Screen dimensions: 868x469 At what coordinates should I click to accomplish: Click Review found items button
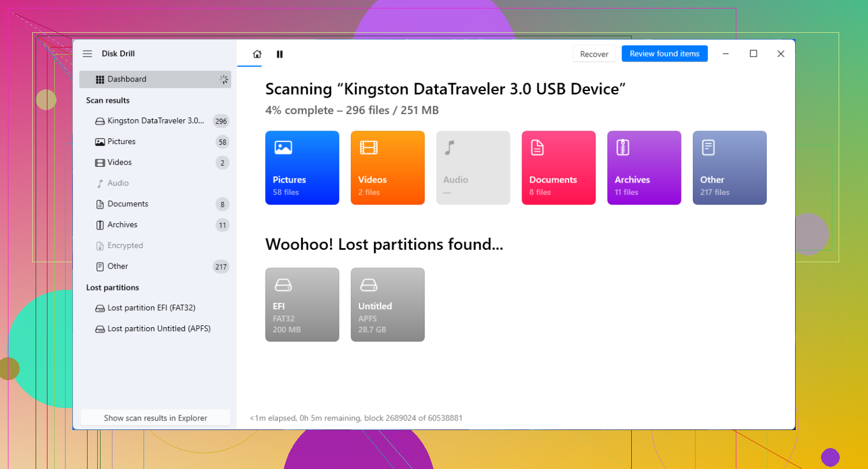[x=665, y=54]
